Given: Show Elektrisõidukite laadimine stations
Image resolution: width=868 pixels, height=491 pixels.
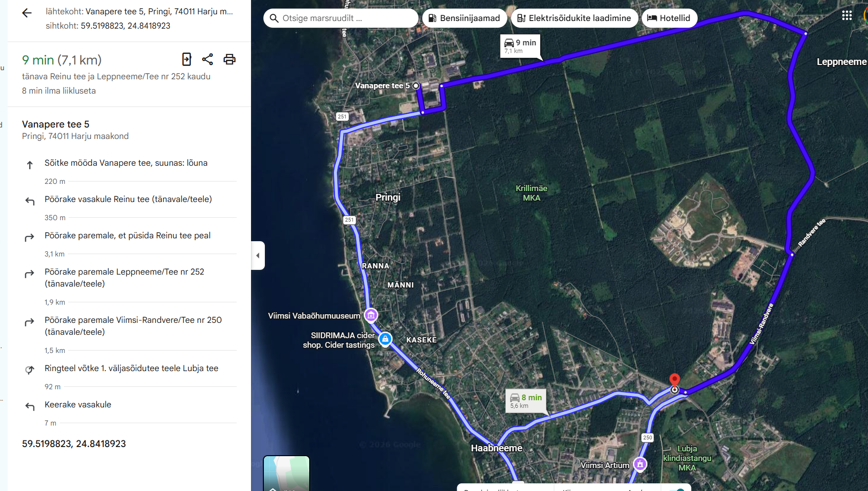Looking at the screenshot, I should tap(574, 18).
